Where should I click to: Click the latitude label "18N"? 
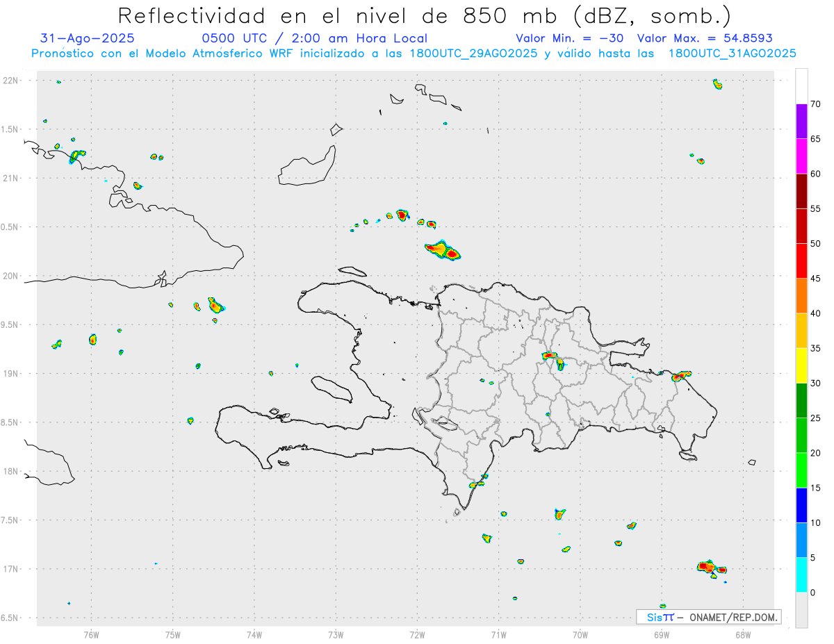10,471
